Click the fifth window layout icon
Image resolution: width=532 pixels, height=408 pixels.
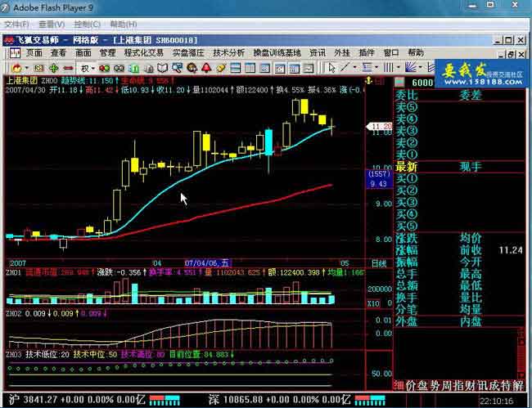click(294, 68)
